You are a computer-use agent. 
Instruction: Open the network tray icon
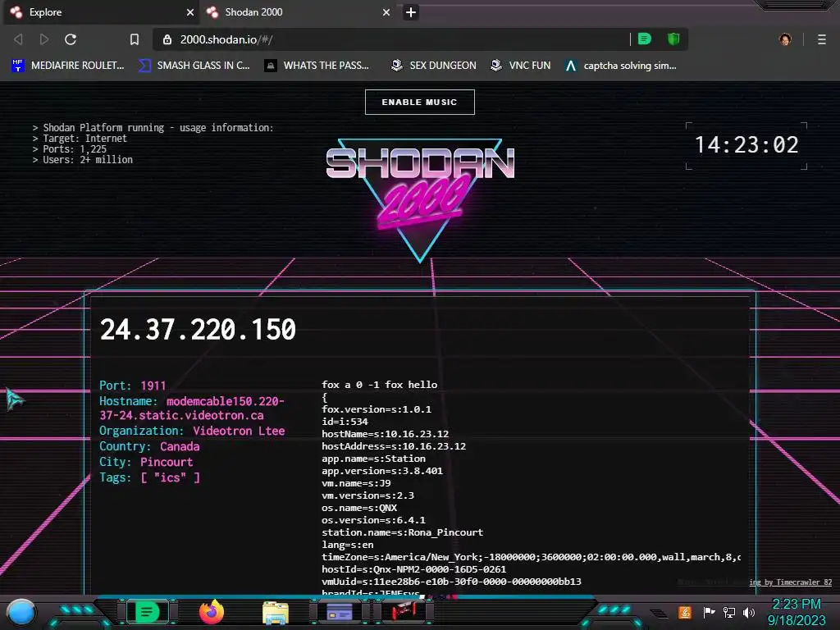tap(728, 612)
